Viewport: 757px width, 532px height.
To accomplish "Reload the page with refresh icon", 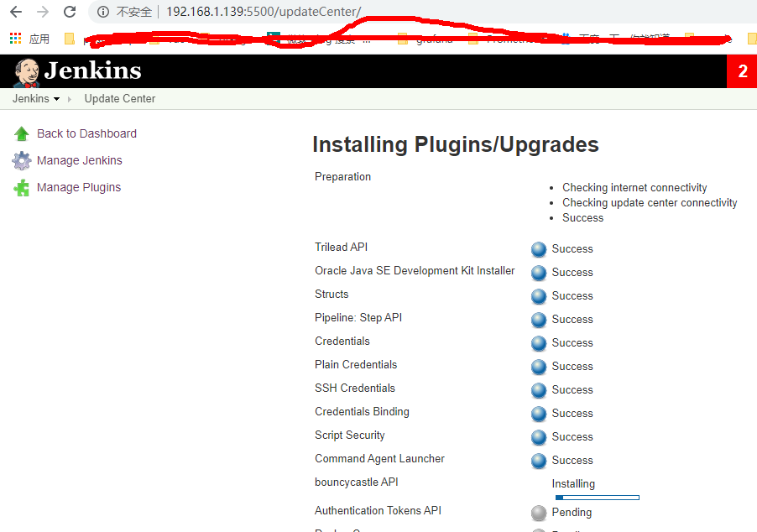I will pyautogui.click(x=70, y=12).
